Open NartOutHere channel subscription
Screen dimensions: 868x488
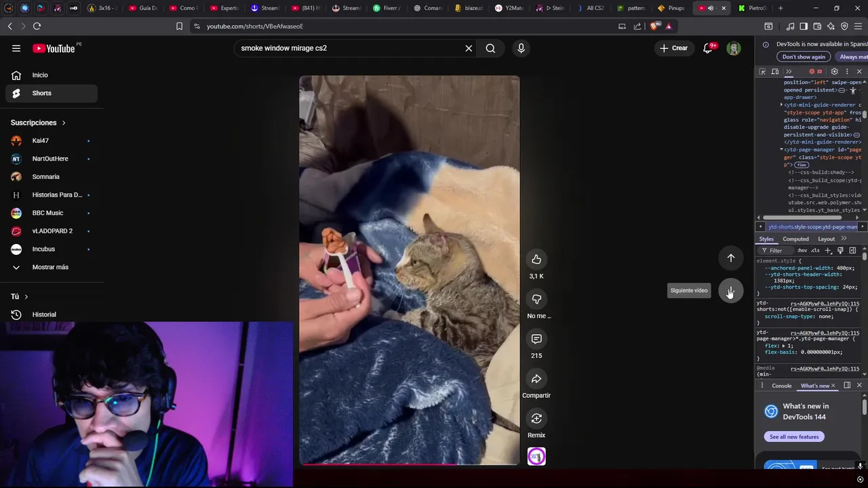click(52, 159)
